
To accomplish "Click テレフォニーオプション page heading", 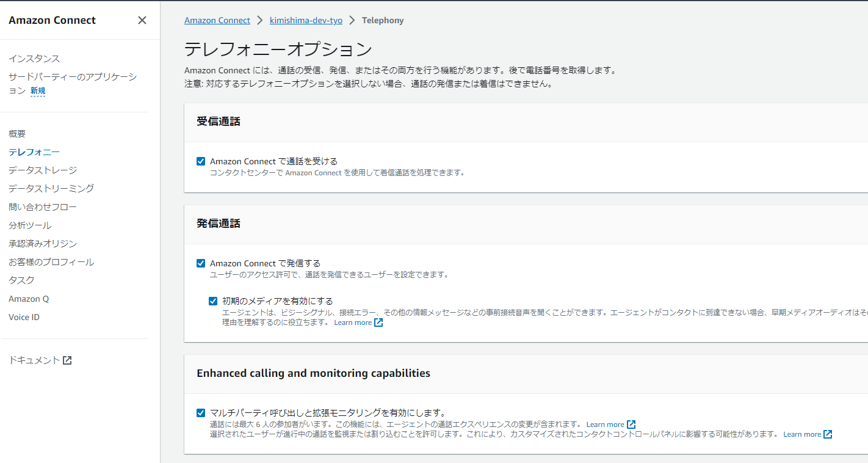I will (x=278, y=49).
